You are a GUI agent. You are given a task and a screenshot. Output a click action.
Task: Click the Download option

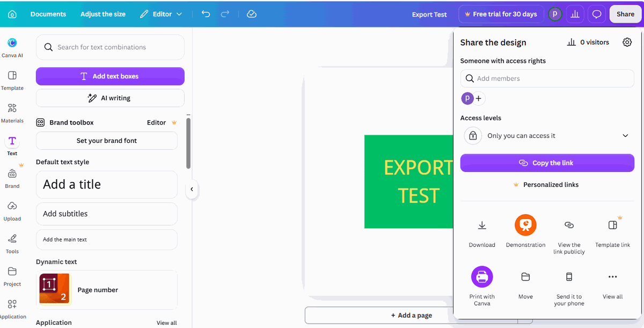point(482,232)
